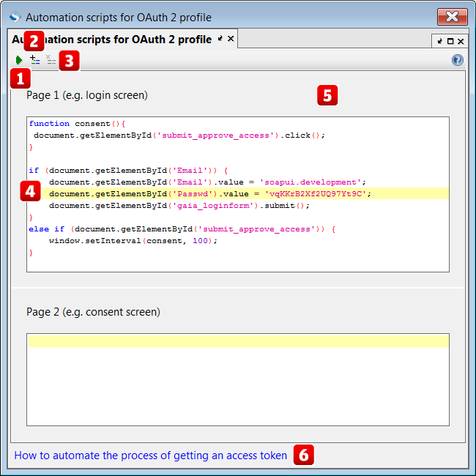Image resolution: width=476 pixels, height=476 pixels.
Task: Maximize the inner panel with square icon
Action: point(450,41)
